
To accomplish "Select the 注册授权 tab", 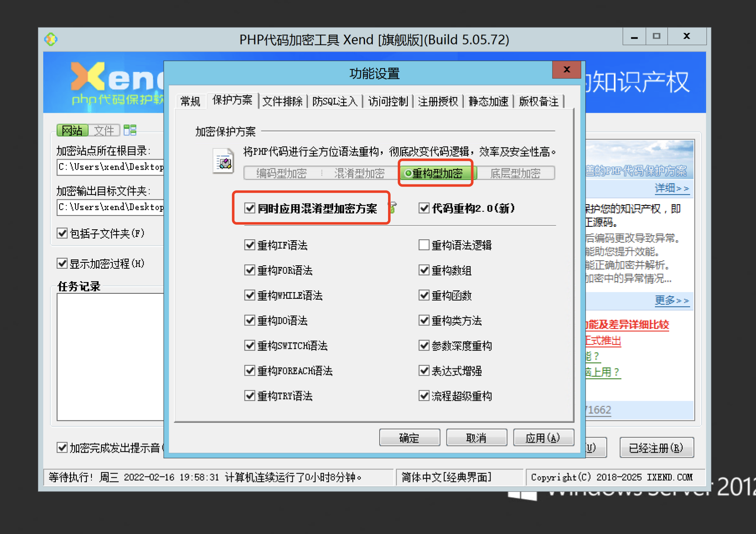I will pos(438,101).
